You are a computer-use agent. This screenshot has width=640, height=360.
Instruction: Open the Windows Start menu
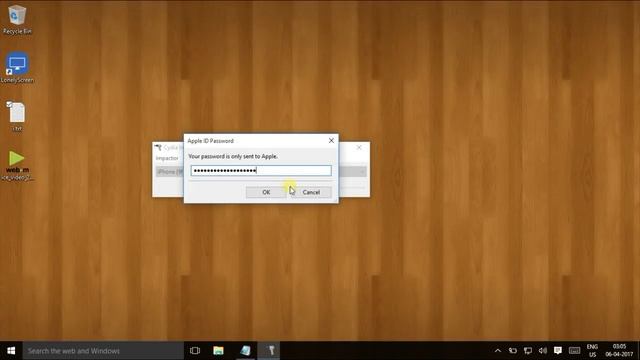pos(11,351)
